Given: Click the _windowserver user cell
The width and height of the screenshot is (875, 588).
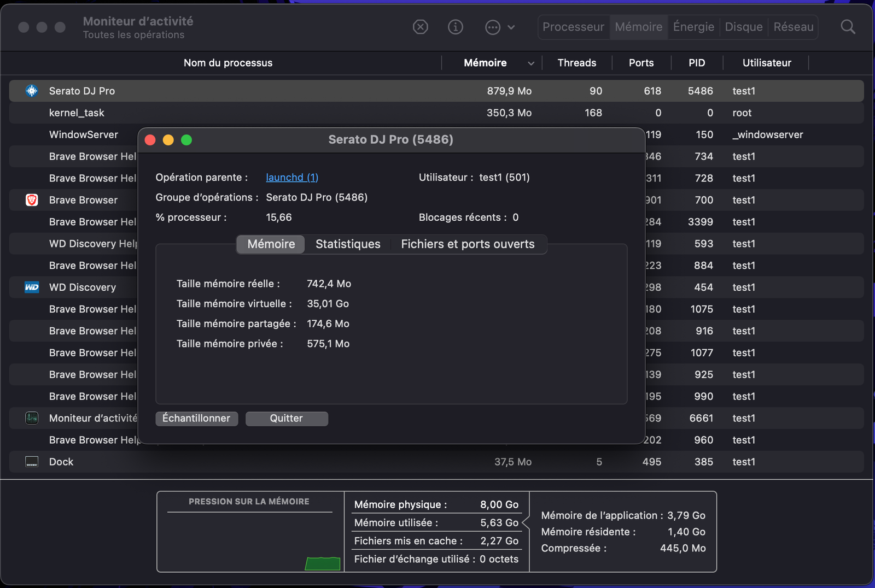Looking at the screenshot, I should 767,134.
